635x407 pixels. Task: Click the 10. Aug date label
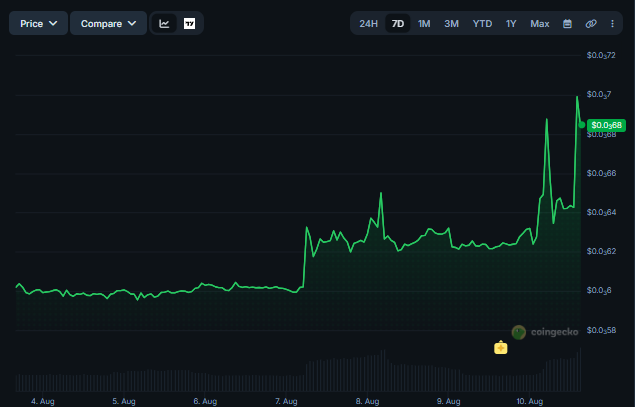pos(530,401)
